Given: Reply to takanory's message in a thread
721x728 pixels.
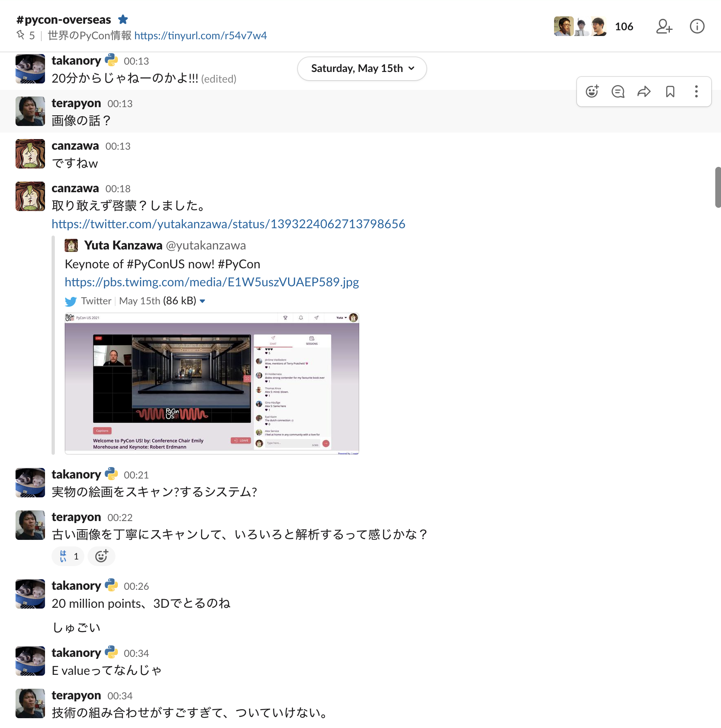Looking at the screenshot, I should click(618, 92).
